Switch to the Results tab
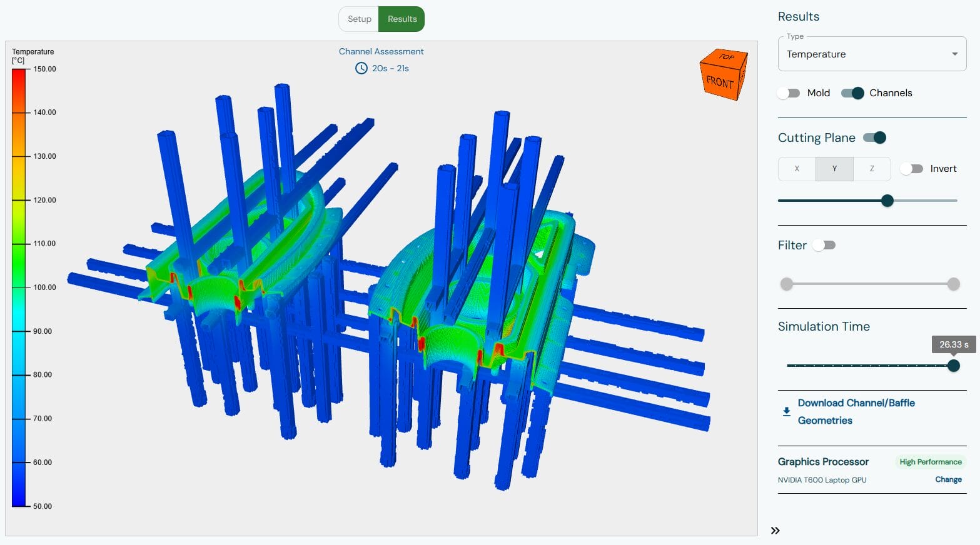980x545 pixels. pos(402,19)
